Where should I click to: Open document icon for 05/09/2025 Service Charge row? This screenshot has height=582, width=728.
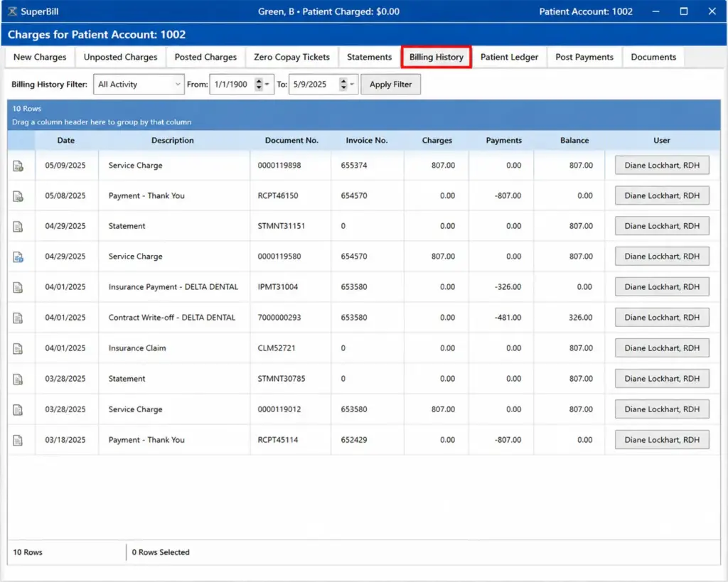click(18, 166)
